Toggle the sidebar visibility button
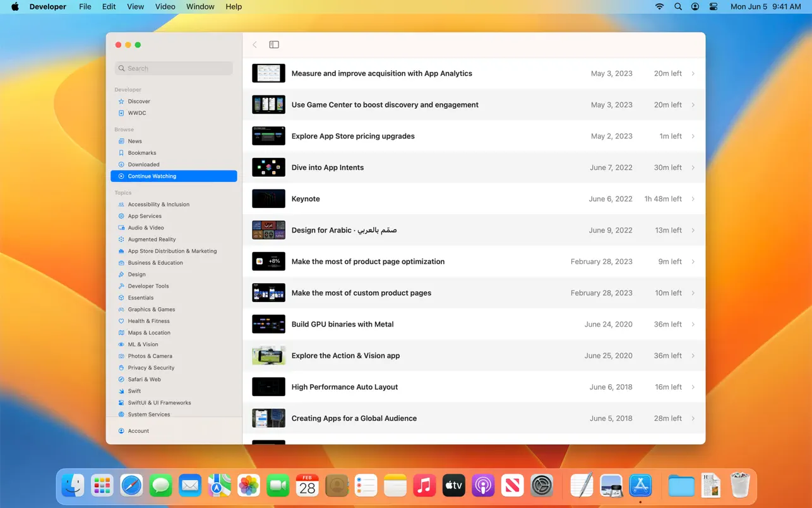The width and height of the screenshot is (812, 508). (274, 45)
